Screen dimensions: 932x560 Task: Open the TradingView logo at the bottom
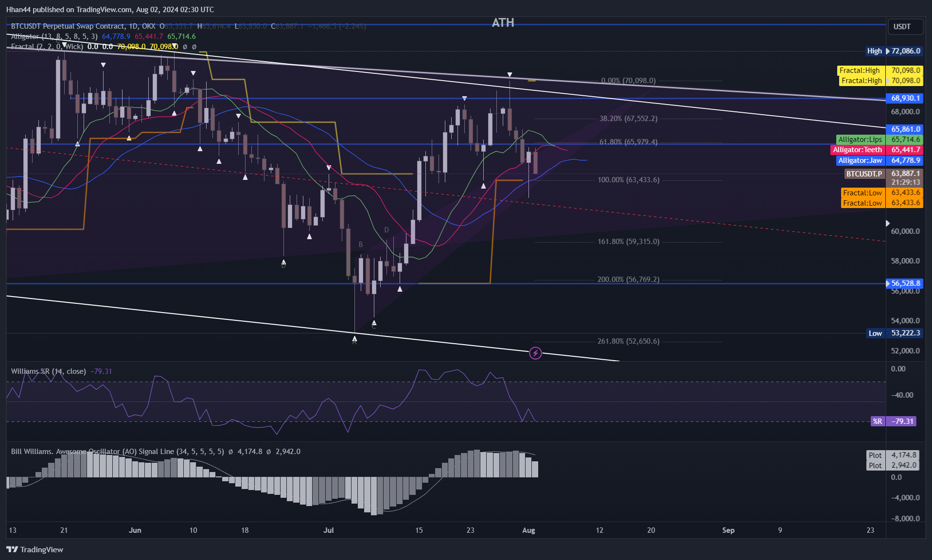[x=35, y=549]
